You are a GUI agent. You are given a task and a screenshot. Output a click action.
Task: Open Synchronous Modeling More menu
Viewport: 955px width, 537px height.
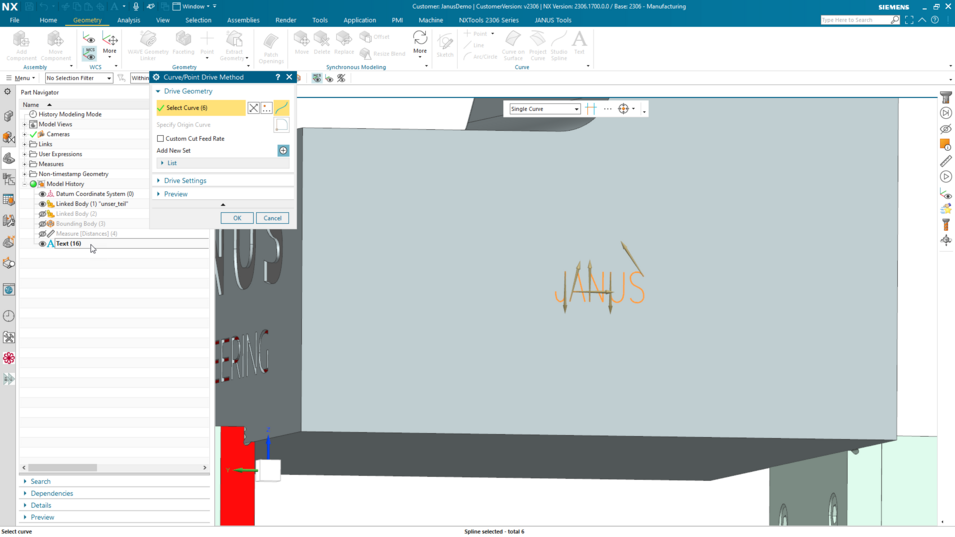coord(420,44)
